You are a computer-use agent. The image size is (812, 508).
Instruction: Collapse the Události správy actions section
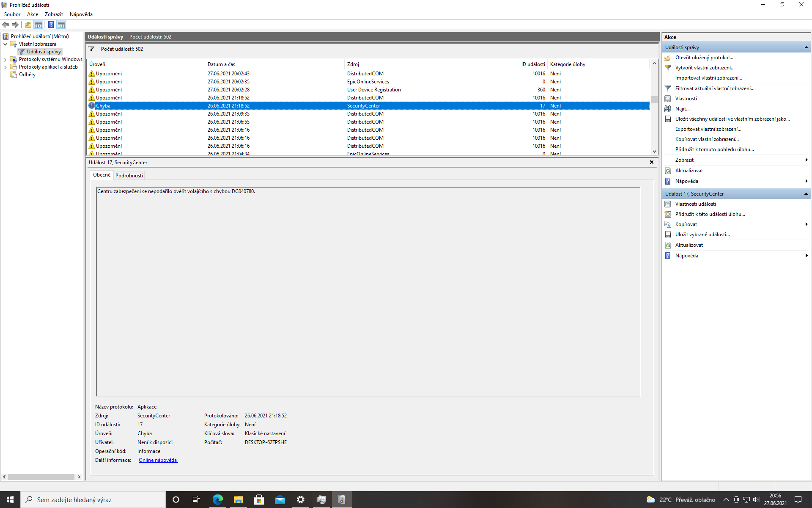click(x=806, y=47)
